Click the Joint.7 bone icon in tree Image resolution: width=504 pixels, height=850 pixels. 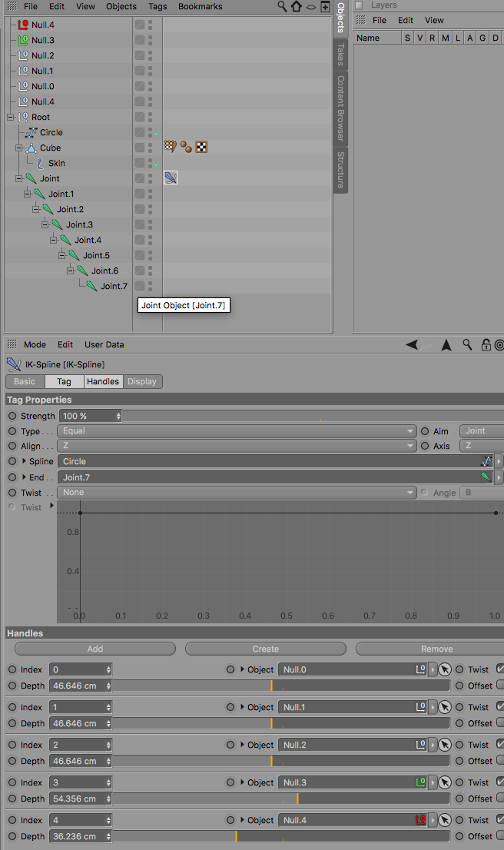tap(91, 286)
